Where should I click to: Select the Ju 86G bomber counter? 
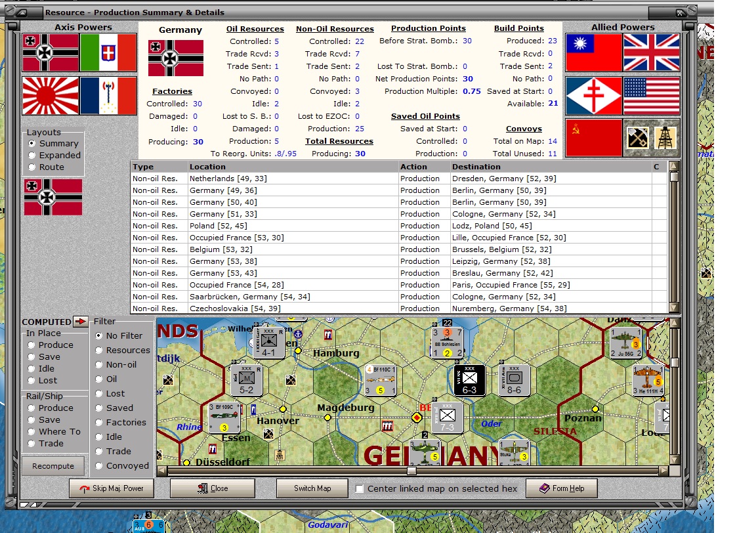point(626,342)
